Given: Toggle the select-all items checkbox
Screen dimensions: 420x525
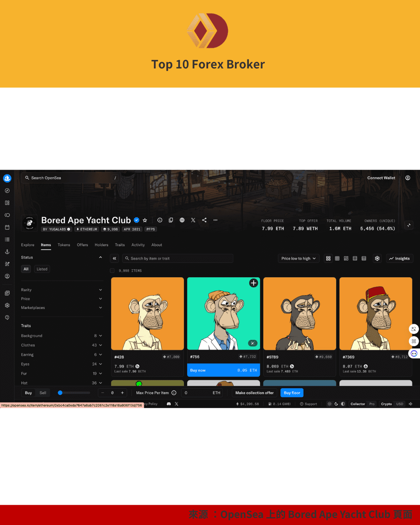Looking at the screenshot, I should pos(112,271).
